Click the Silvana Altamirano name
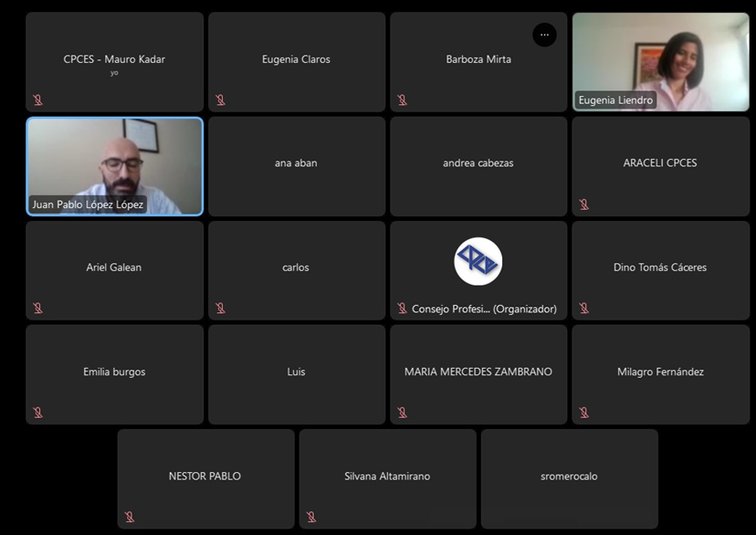 point(387,477)
